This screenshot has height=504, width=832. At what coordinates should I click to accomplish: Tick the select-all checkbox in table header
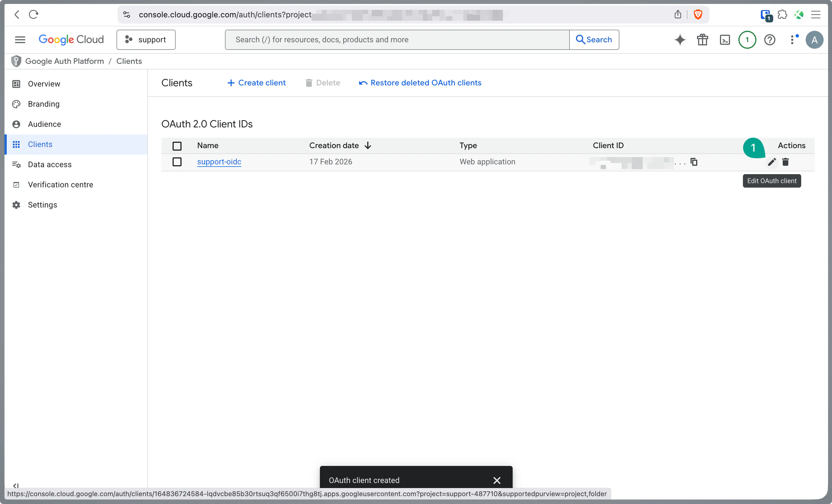pyautogui.click(x=177, y=146)
